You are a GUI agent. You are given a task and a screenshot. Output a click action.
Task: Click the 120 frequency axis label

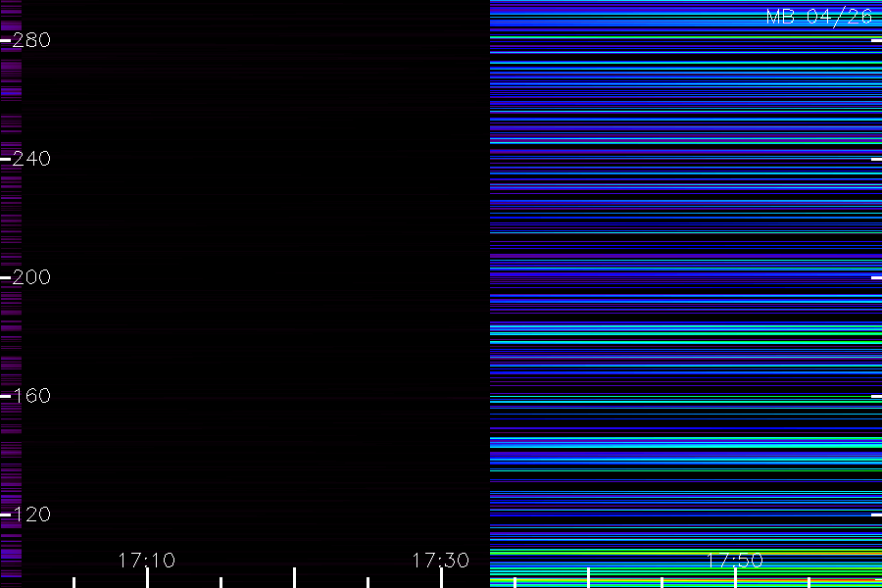coord(31,514)
